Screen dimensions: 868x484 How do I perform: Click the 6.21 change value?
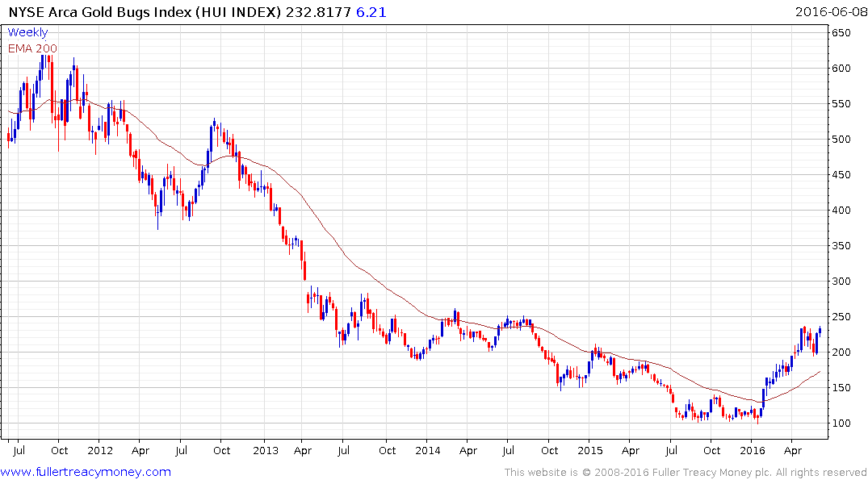(x=371, y=12)
